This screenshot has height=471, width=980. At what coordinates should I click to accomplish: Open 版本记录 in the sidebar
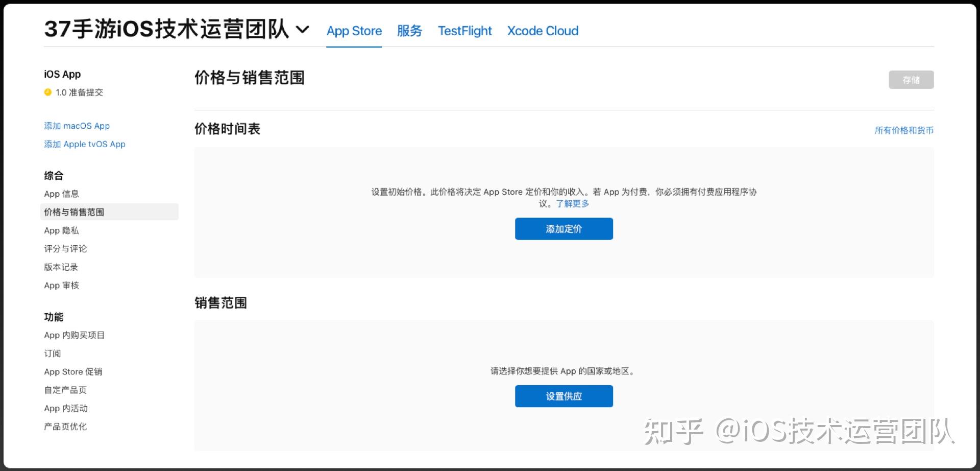(61, 267)
